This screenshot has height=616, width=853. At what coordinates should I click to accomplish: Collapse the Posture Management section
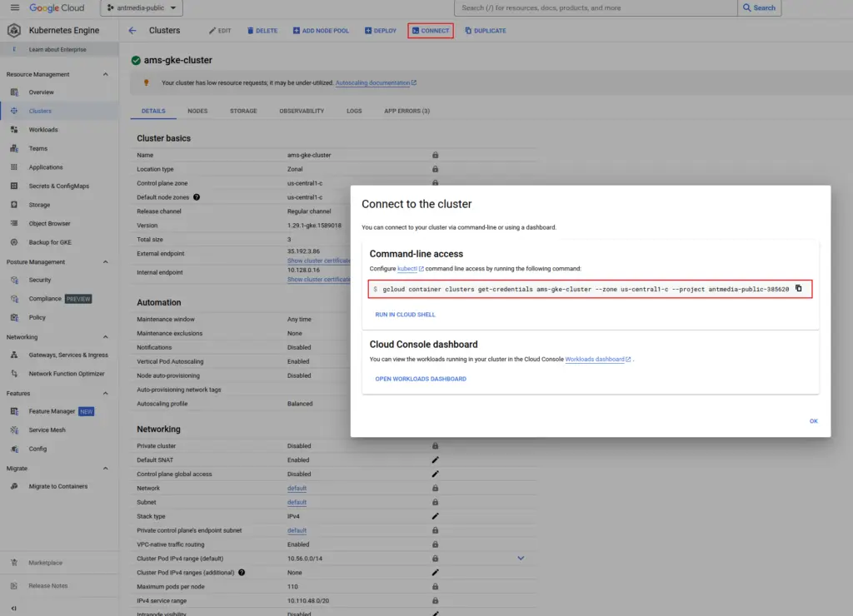coord(106,262)
